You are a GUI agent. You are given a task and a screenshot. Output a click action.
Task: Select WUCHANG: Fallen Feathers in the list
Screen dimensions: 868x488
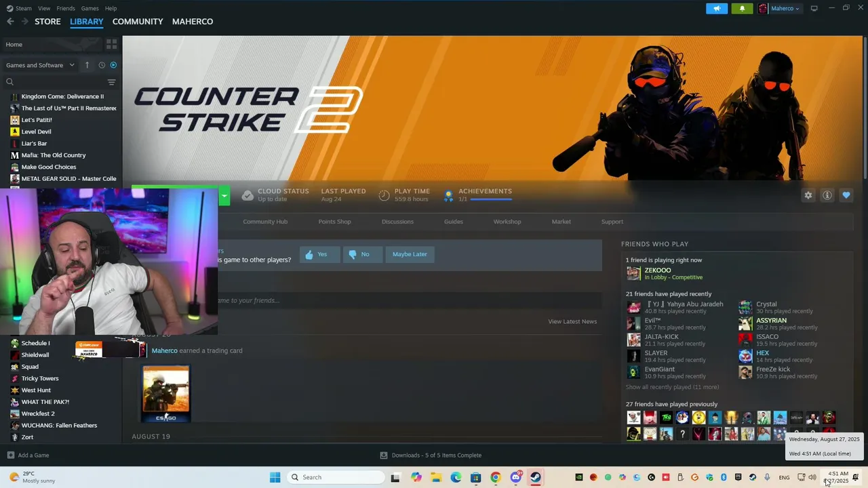(59, 426)
